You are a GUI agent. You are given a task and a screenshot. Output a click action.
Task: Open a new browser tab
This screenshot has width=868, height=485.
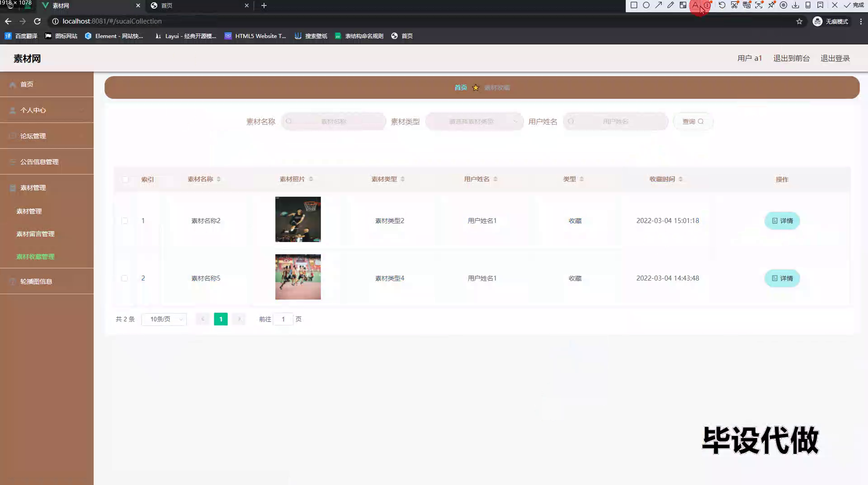pyautogui.click(x=264, y=5)
